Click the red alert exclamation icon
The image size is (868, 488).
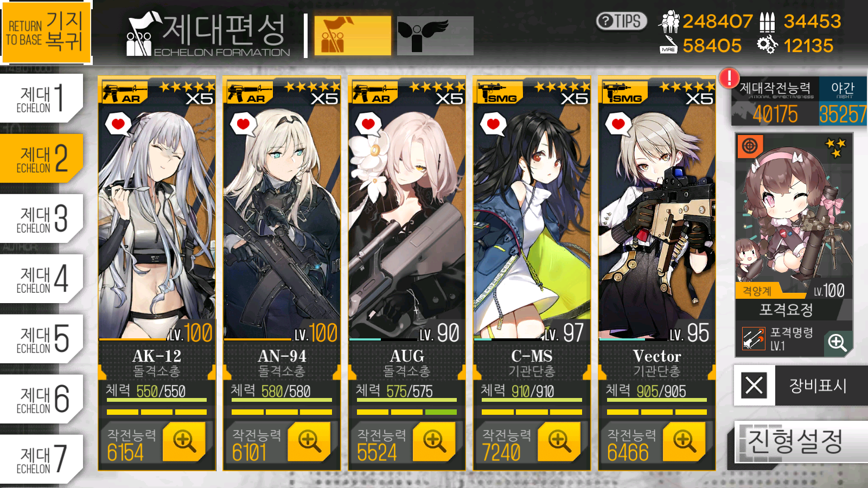(729, 78)
